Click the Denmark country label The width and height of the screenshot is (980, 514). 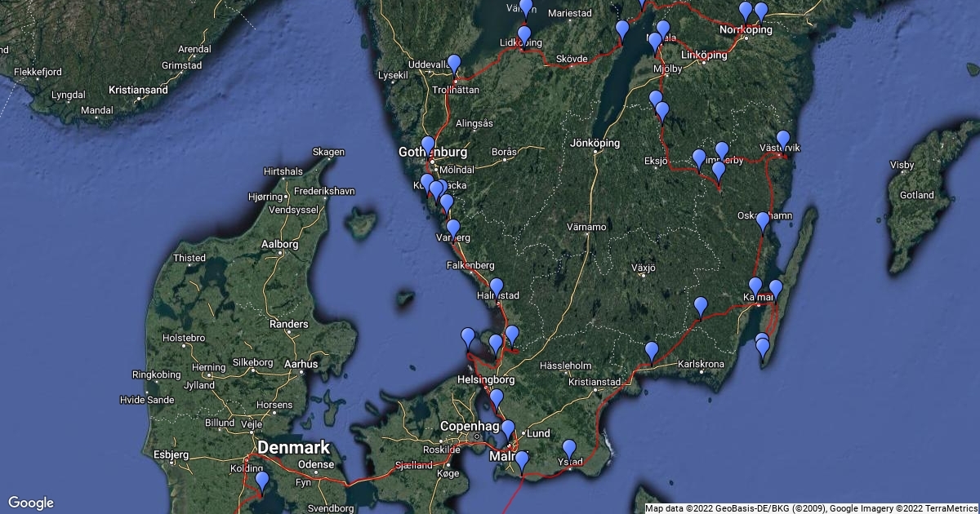pyautogui.click(x=294, y=447)
